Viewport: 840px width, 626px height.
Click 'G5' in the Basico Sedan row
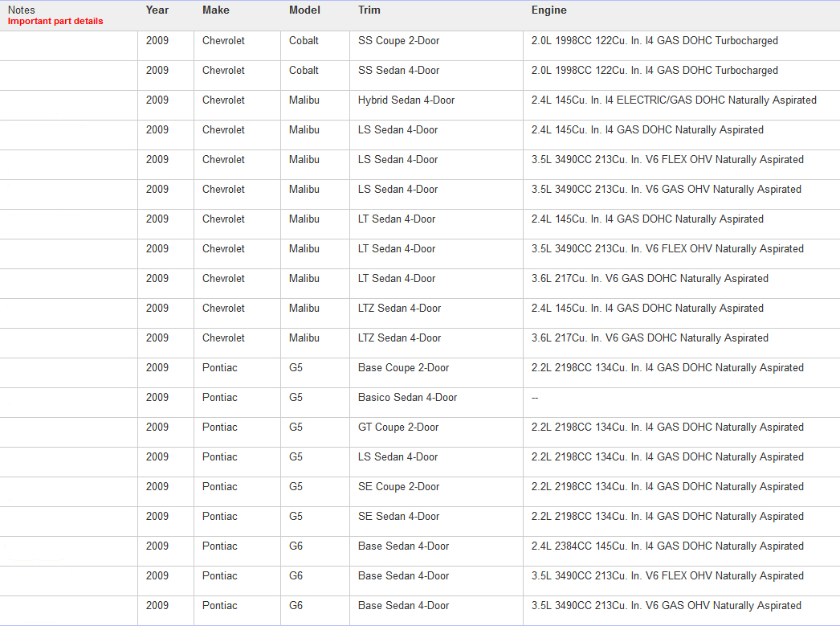pyautogui.click(x=296, y=397)
